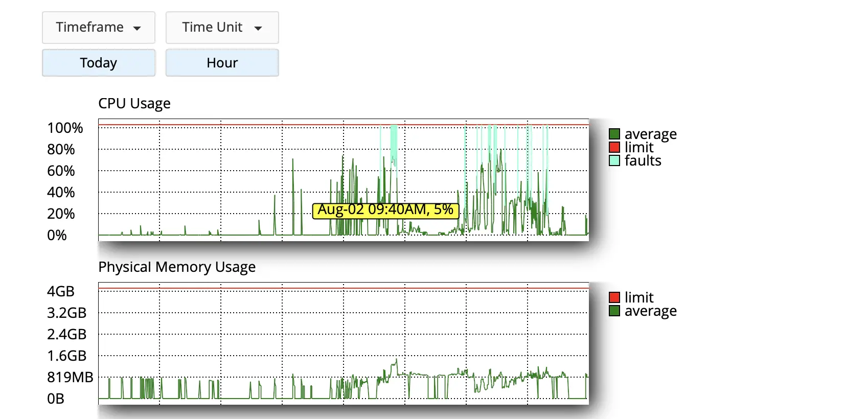
Task: Click the 4GB label on memory axis
Action: 61,291
